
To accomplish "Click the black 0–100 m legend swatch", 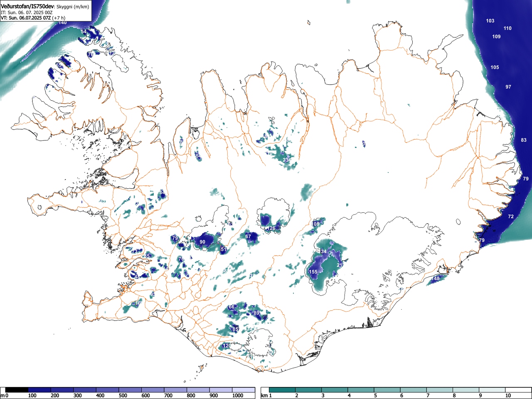I will [17, 390].
